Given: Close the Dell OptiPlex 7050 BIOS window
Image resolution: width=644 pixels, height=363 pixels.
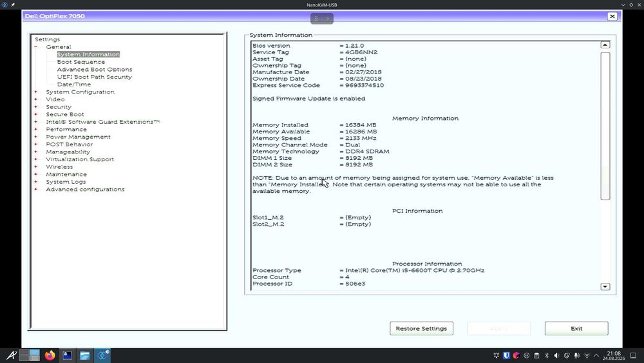Looking at the screenshot, I should click(612, 17).
